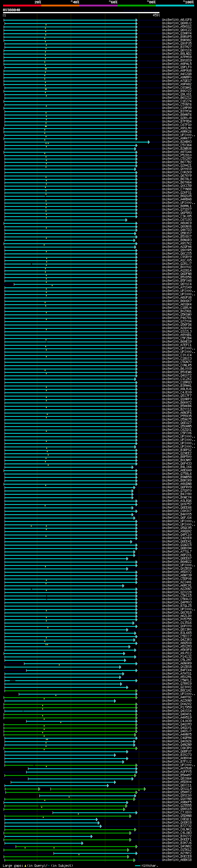The image size is (197, 868).
Task: Click the UniRef100_B3TM34 label
Action: click(x=177, y=111)
